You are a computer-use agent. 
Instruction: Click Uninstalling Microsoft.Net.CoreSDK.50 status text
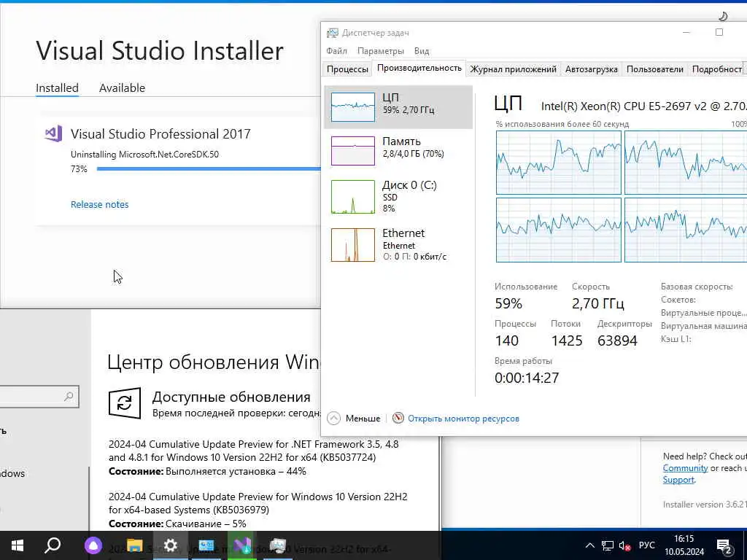coord(145,155)
